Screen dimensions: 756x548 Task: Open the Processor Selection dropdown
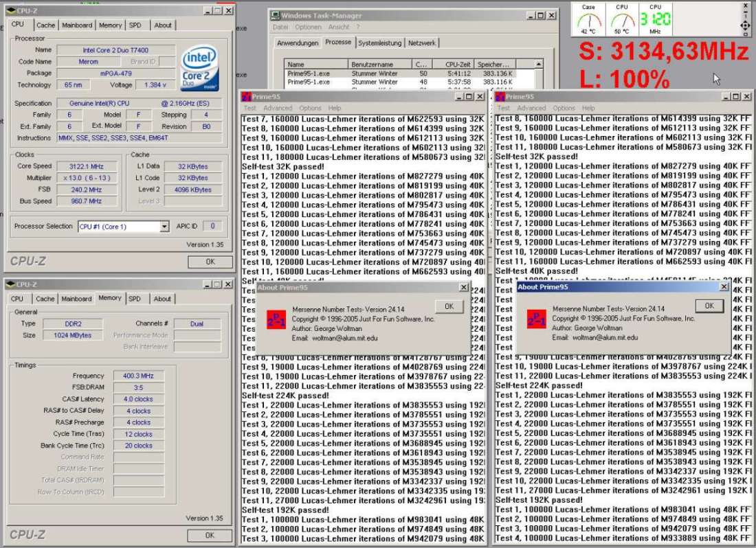tap(164, 227)
